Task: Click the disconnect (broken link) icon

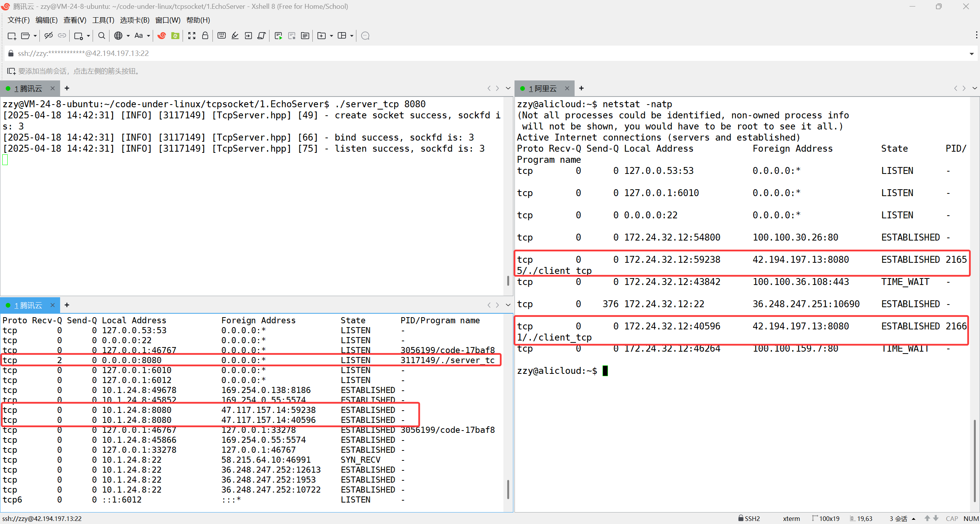Action: click(48, 36)
